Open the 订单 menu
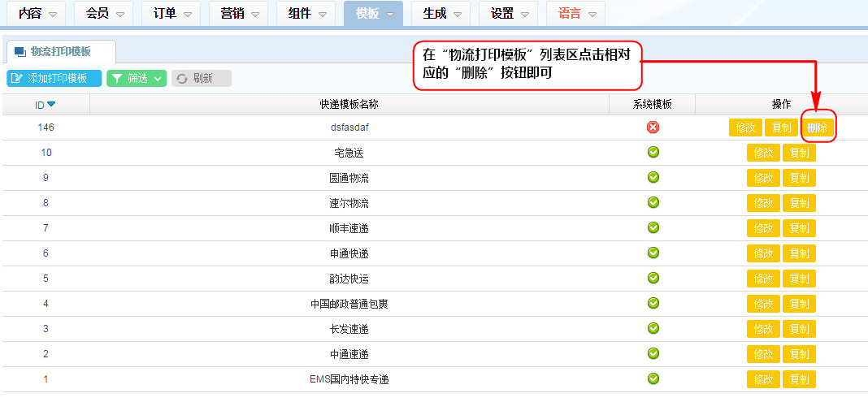This screenshot has height=402, width=868. coord(171,14)
